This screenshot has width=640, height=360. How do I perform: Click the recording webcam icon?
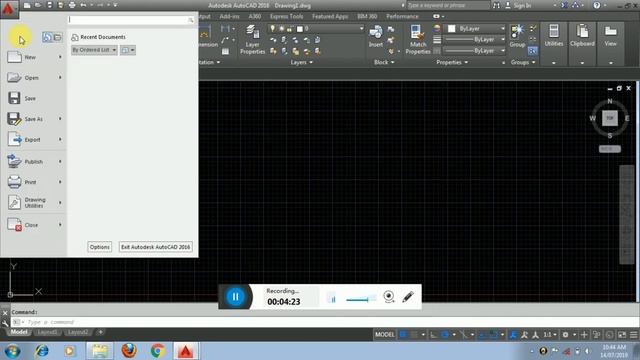pos(389,297)
